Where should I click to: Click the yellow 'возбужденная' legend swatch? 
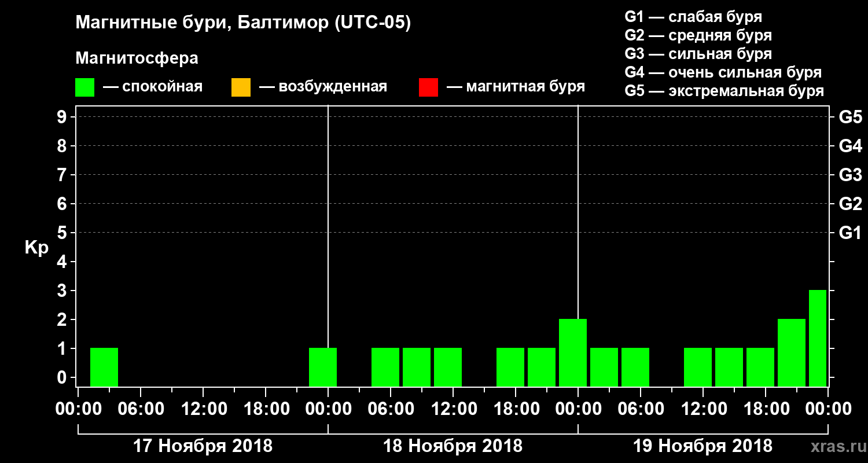click(241, 87)
